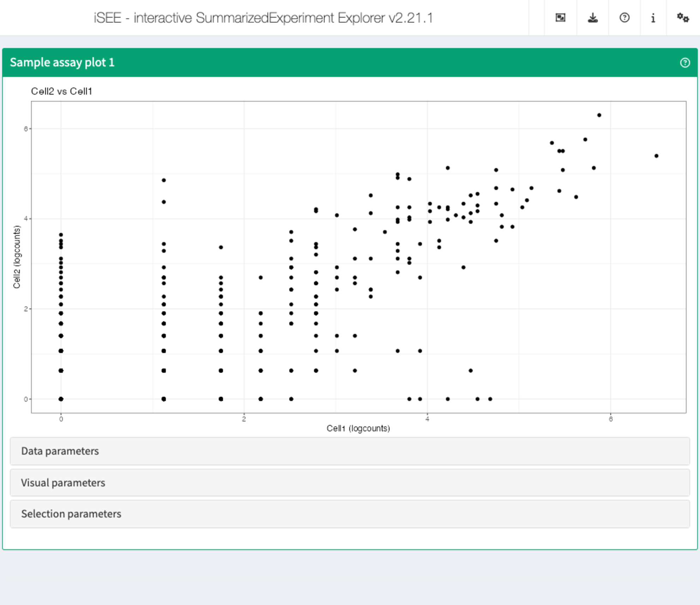
Task: Expand the Selection parameters section
Action: tap(350, 514)
